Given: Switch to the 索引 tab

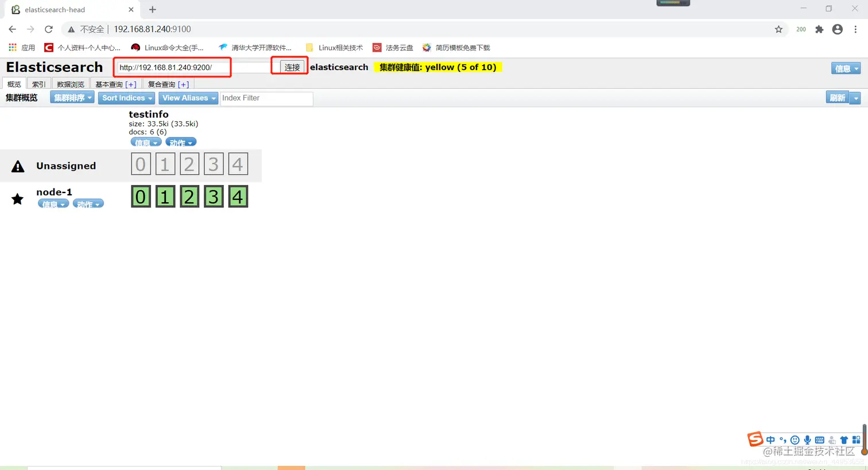Looking at the screenshot, I should tap(38, 84).
